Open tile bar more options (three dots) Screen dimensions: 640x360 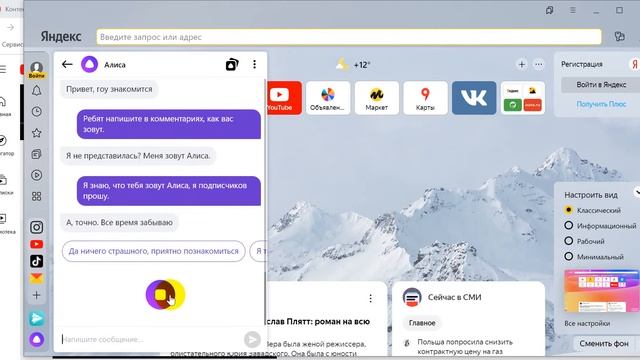click(x=539, y=64)
